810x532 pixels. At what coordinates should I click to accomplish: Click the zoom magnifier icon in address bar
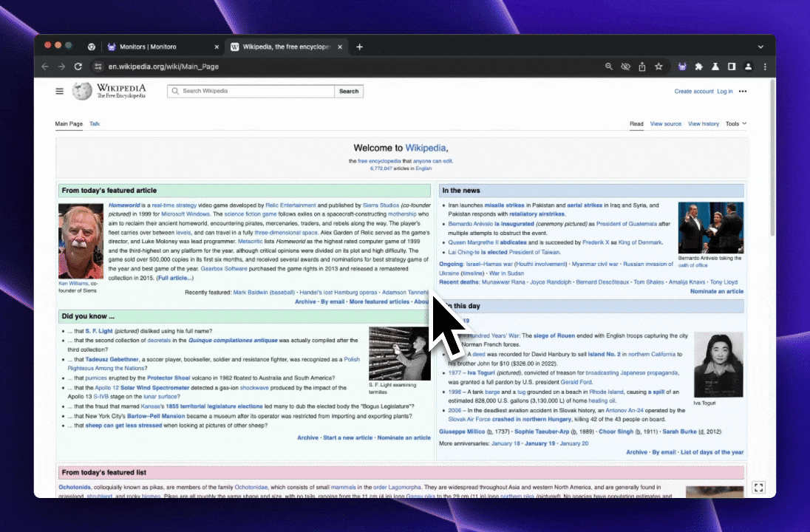pos(609,66)
